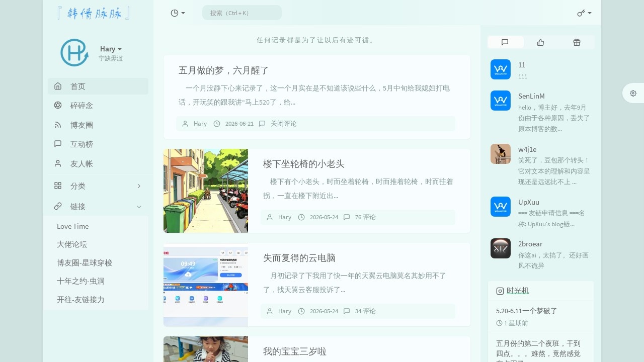Open the Hary username dropdown
The image size is (644, 362).
[111, 49]
